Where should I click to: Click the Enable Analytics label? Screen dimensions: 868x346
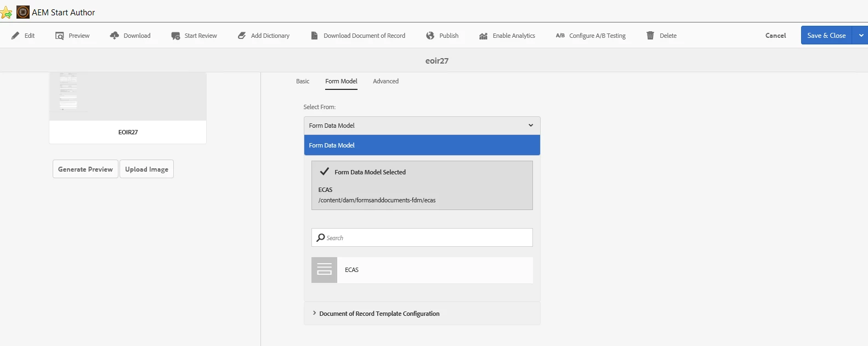514,36
